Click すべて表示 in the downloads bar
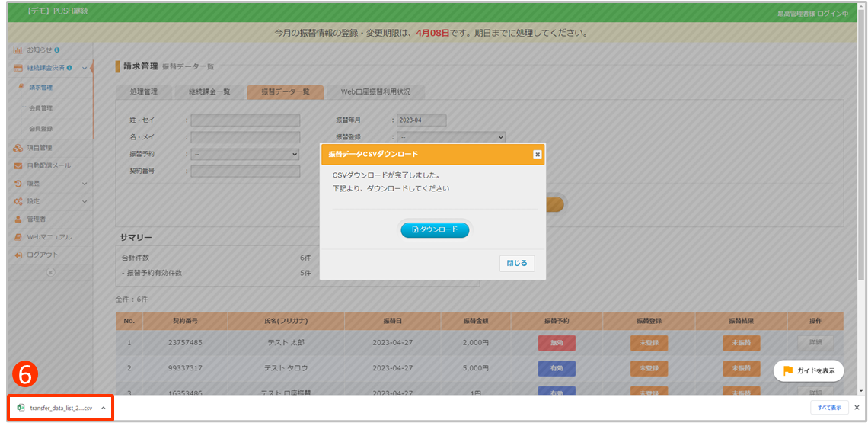This screenshot has width=868, height=423. pos(829,408)
